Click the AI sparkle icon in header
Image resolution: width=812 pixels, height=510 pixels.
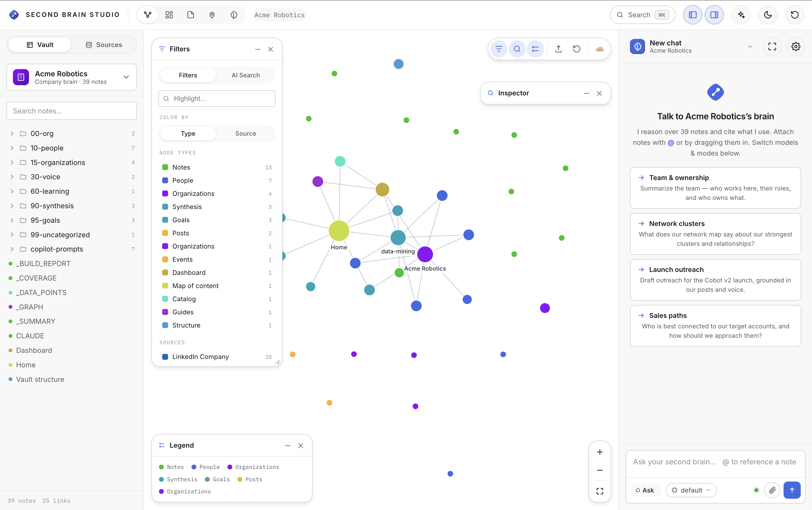(741, 15)
